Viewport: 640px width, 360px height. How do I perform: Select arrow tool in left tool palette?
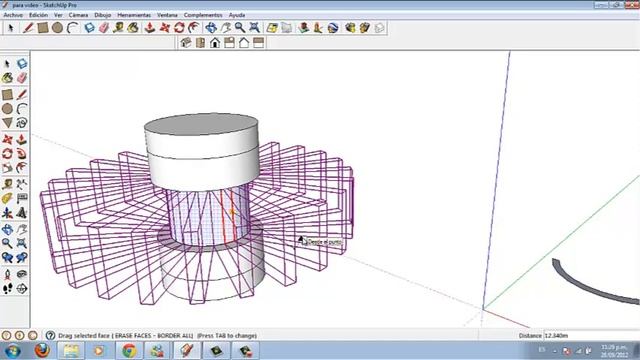7,64
